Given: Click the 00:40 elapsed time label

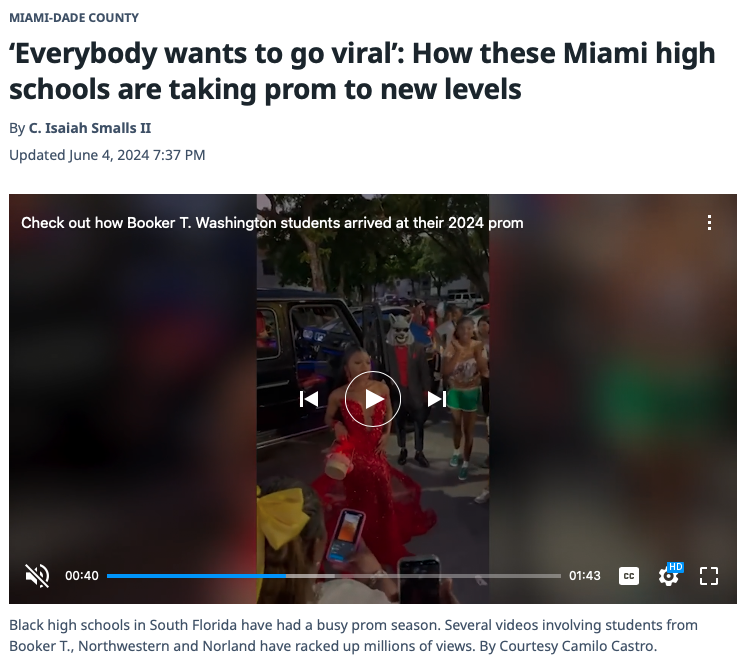Looking at the screenshot, I should 82,576.
